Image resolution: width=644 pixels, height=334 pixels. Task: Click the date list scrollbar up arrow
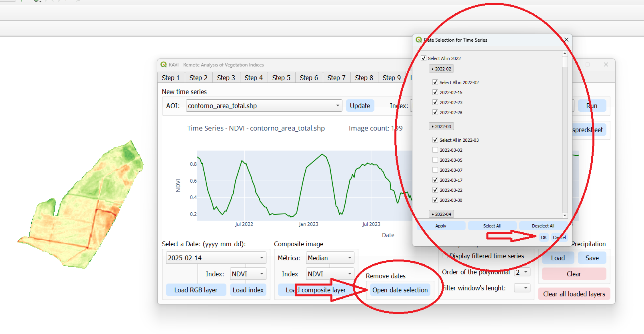565,53
